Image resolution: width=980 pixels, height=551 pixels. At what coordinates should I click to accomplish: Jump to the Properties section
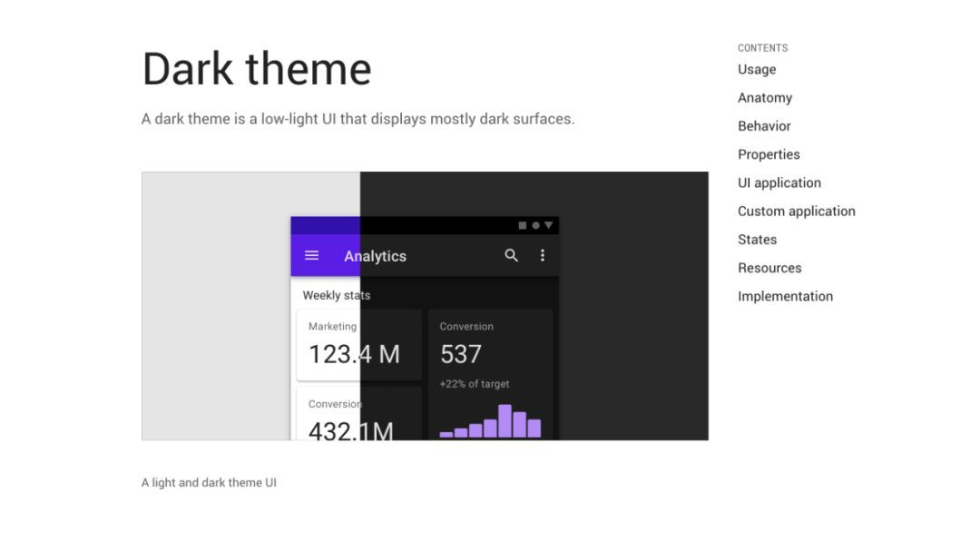(x=769, y=154)
